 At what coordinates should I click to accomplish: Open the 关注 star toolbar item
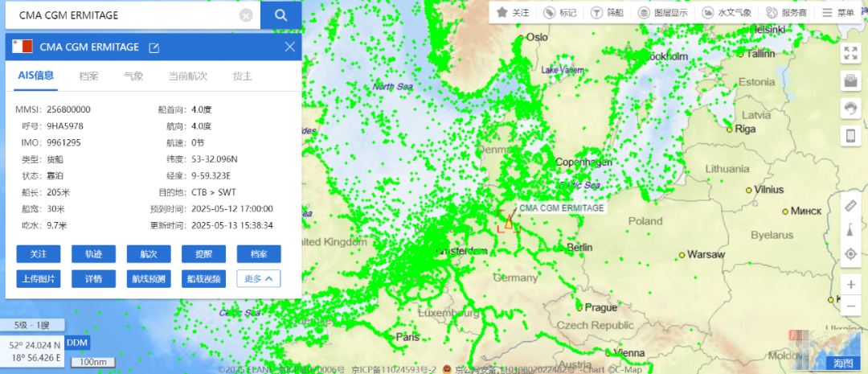pos(513,13)
